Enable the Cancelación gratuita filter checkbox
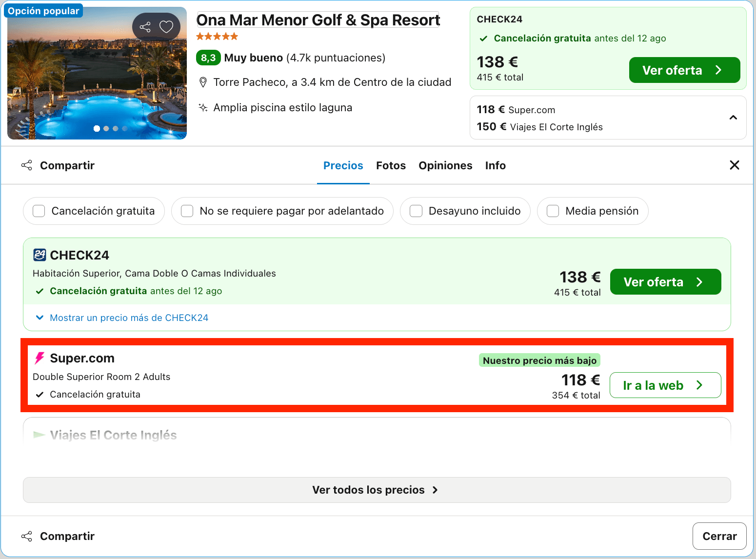Screen dimensions: 756x559 point(39,211)
